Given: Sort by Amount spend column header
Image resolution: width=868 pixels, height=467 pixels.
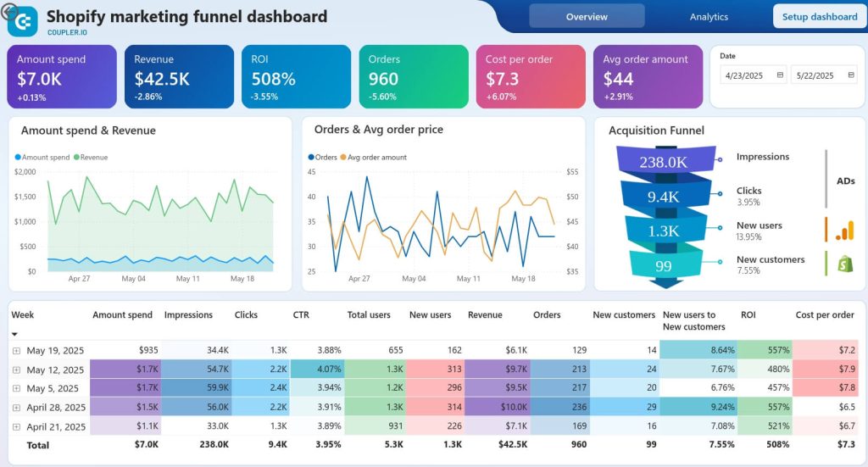Looking at the screenshot, I should (x=122, y=314).
